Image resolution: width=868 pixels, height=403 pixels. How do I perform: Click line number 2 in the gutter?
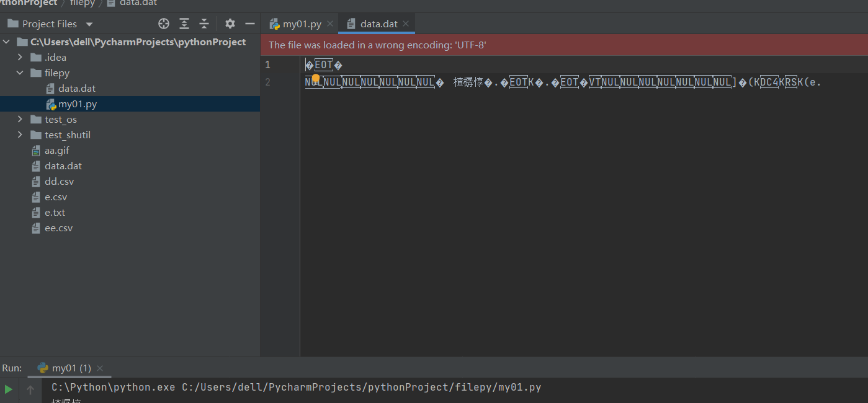[x=267, y=82]
